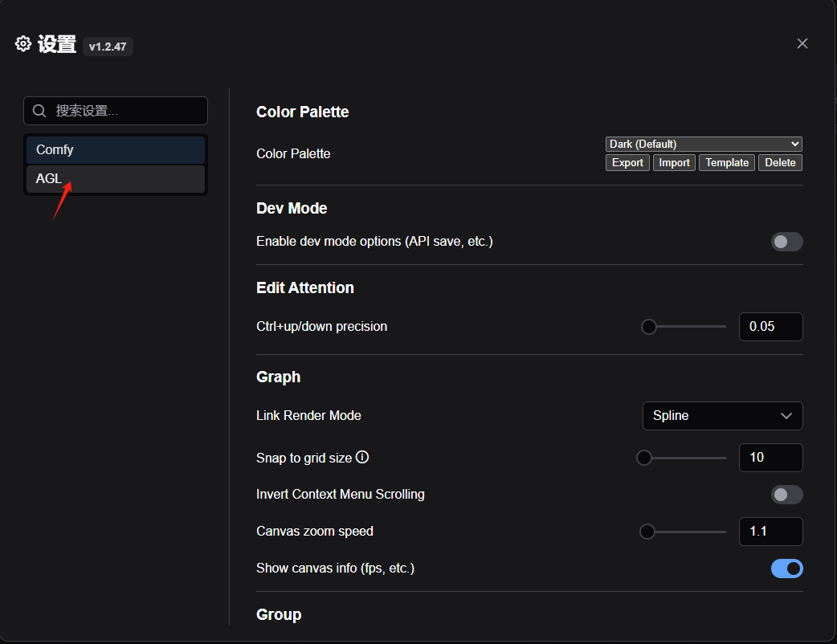This screenshot has width=837, height=644.
Task: Click the 0.05 precision value field
Action: pyautogui.click(x=770, y=327)
